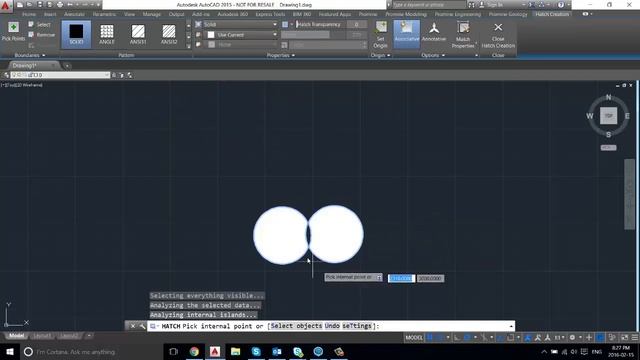Viewport: 640px width, 360px height.
Task: Select the ANSI31 hatch pattern
Action: 138,34
